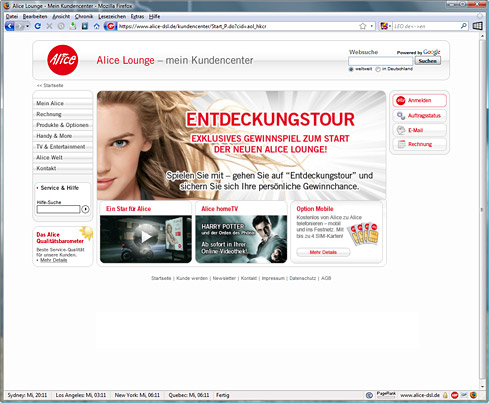
Task: Open the Extras menu
Action: click(x=137, y=16)
